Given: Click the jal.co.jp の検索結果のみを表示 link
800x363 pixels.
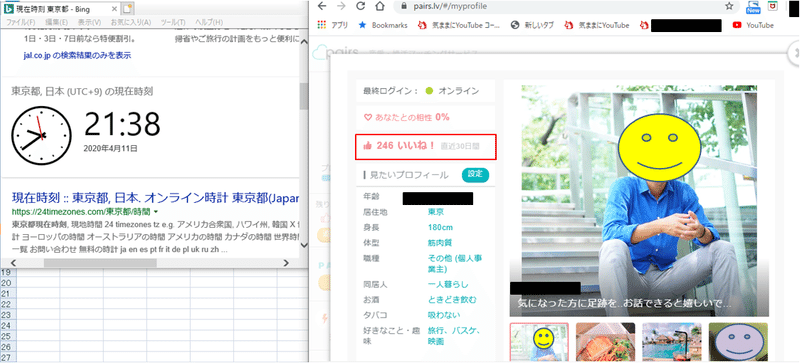Looking at the screenshot, I should pos(77,55).
